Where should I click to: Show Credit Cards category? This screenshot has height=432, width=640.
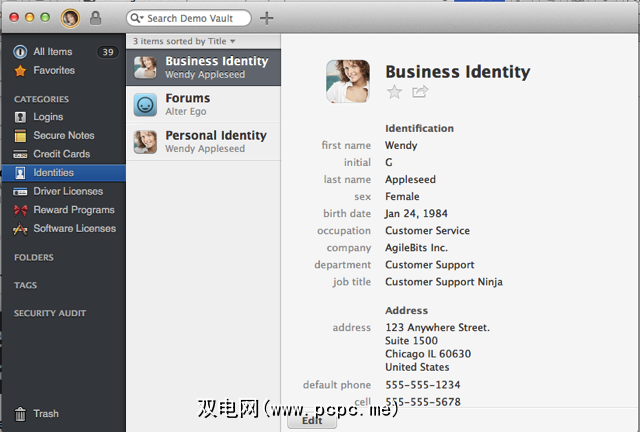click(61, 154)
